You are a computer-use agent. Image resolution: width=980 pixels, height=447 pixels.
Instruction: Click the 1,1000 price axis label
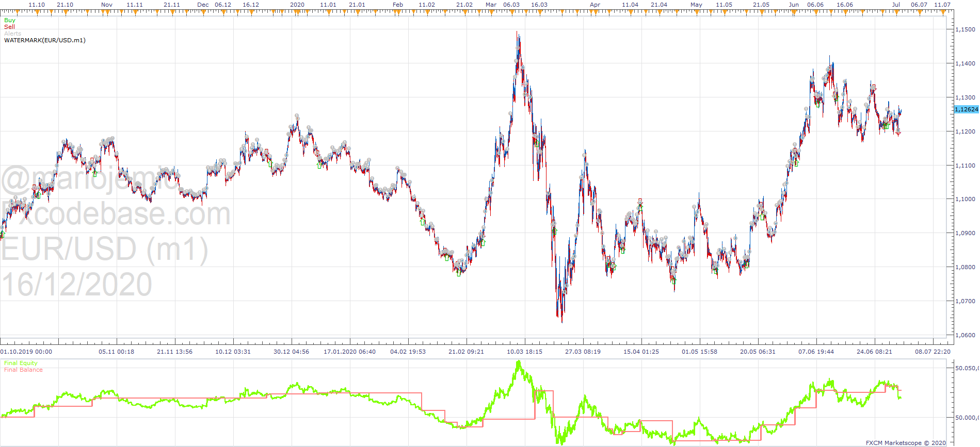click(965, 199)
